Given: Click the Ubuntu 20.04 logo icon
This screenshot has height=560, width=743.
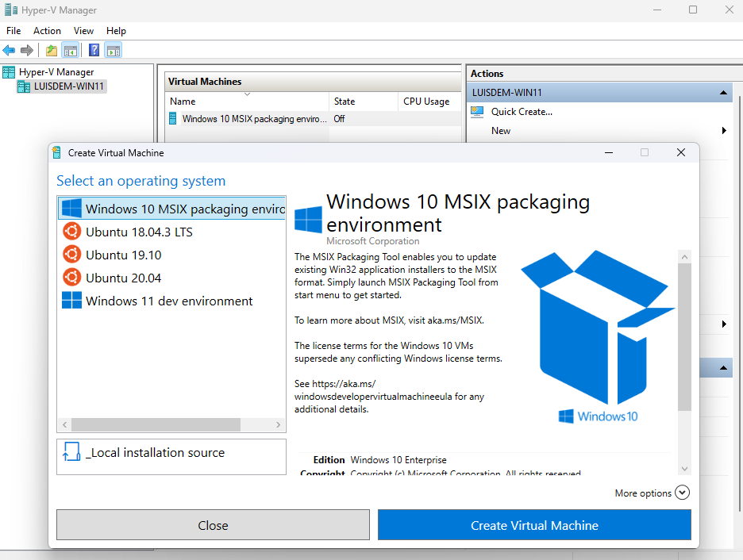Looking at the screenshot, I should pyautogui.click(x=72, y=278).
